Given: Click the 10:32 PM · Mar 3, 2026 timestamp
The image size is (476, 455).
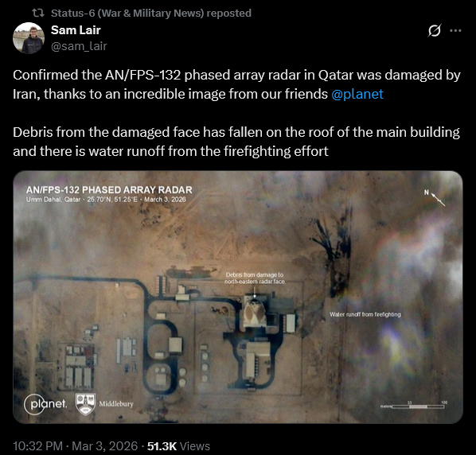Looking at the screenshot, I should pyautogui.click(x=76, y=446).
